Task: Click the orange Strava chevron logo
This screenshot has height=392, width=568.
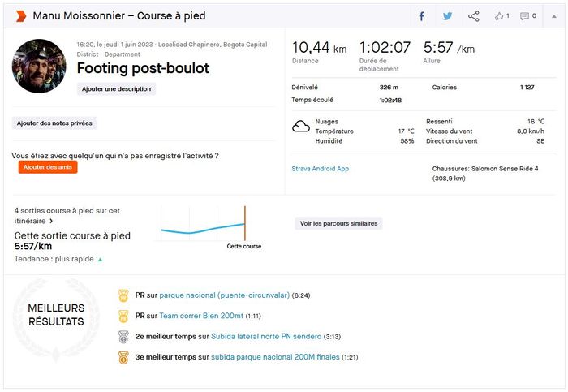Action: [x=20, y=16]
